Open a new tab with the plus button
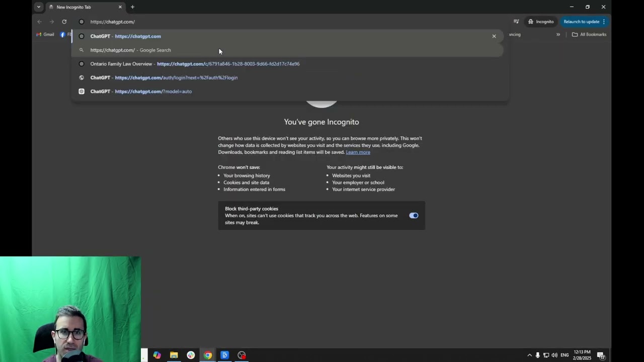This screenshot has width=644, height=362. coord(132,7)
